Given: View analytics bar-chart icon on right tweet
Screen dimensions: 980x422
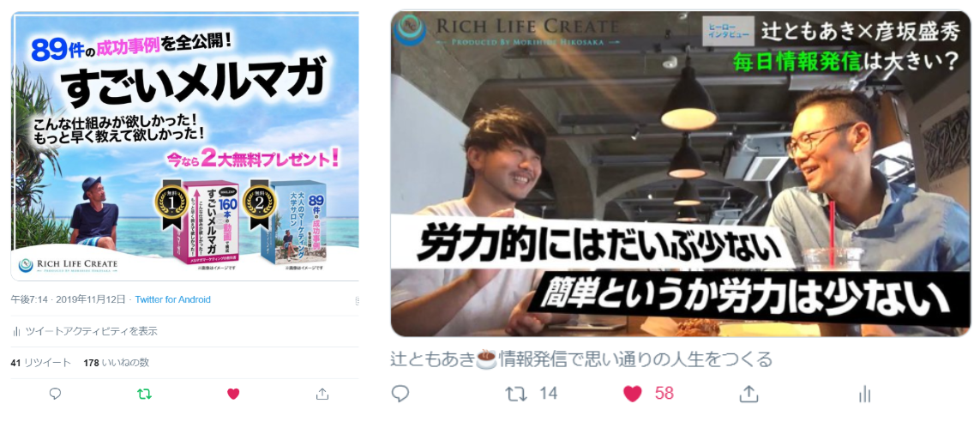Looking at the screenshot, I should pyautogui.click(x=865, y=394).
